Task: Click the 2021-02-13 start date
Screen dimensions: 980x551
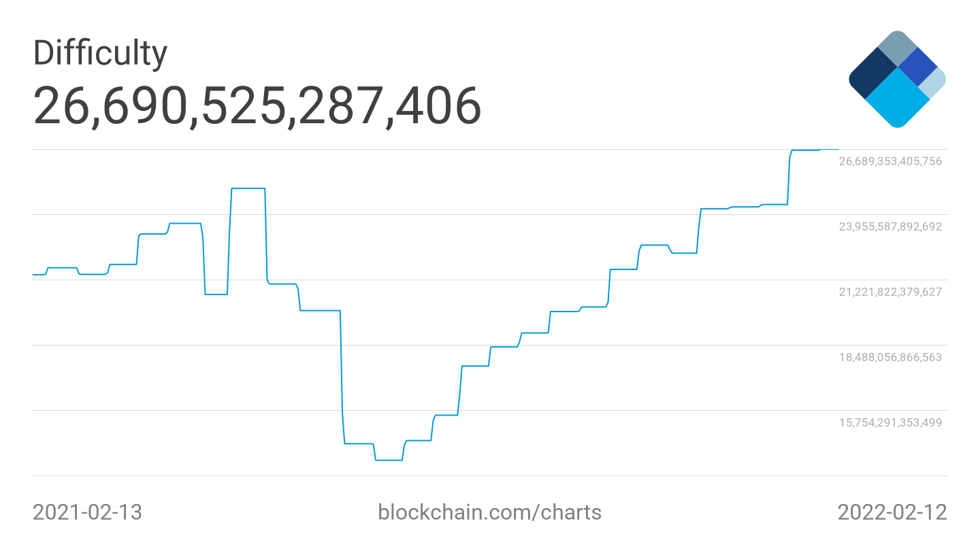Action: pos(88,512)
